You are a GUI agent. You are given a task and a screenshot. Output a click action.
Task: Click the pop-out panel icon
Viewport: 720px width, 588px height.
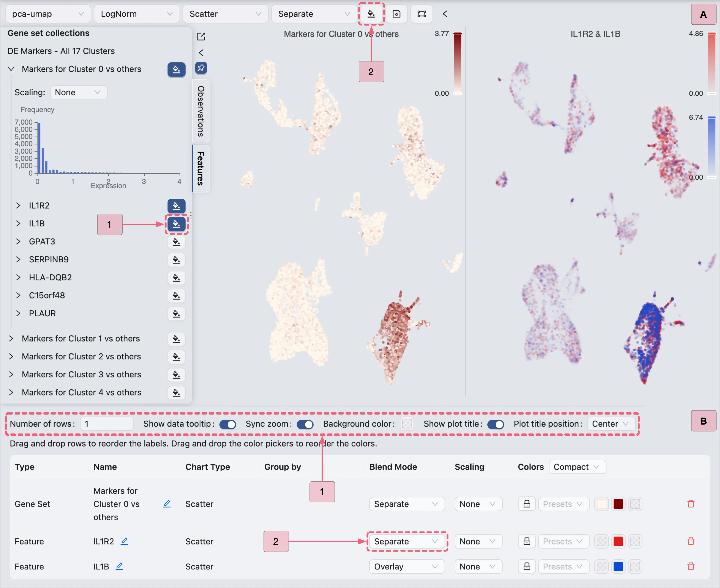point(201,36)
